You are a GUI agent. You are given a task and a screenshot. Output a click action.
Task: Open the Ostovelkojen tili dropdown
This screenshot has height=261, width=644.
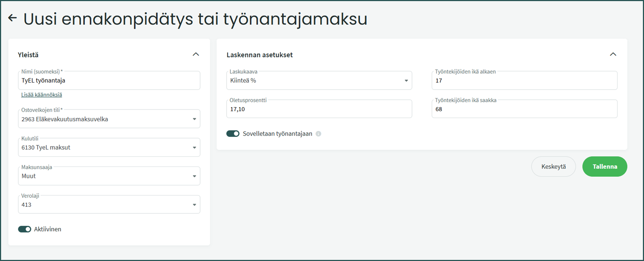(x=109, y=119)
